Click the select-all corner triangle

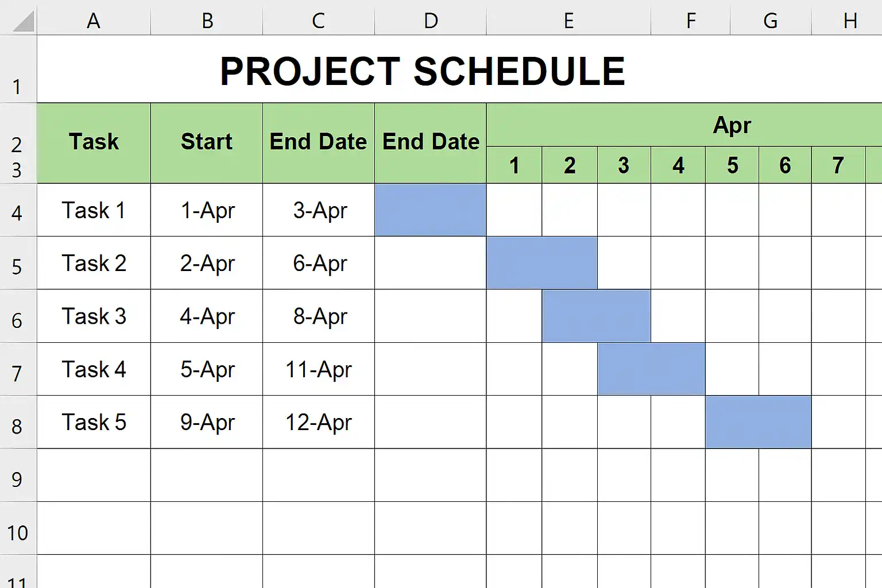[x=23, y=22]
